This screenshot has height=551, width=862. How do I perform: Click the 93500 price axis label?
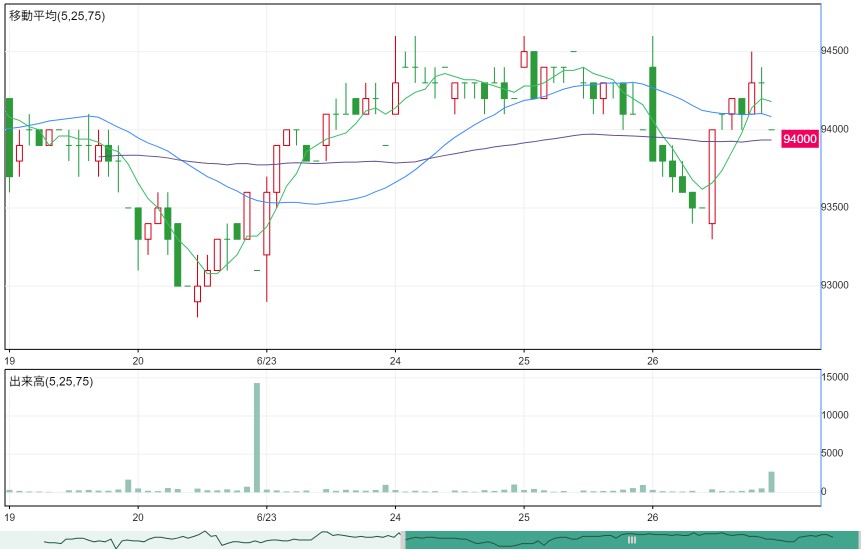click(x=835, y=207)
